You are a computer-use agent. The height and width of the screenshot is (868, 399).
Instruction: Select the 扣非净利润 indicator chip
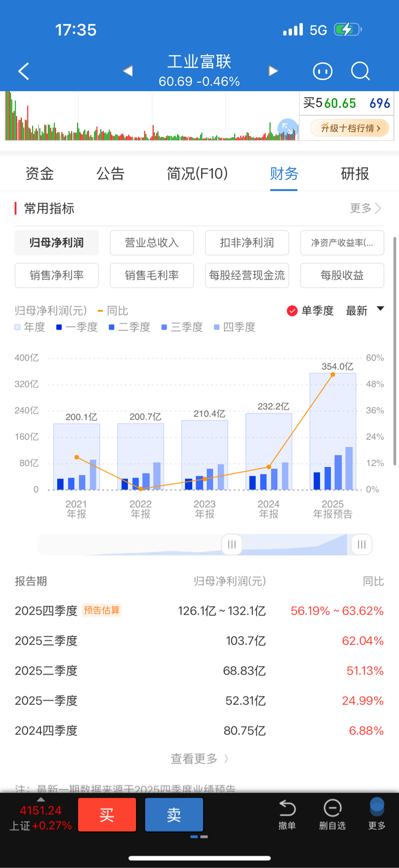pyautogui.click(x=247, y=243)
